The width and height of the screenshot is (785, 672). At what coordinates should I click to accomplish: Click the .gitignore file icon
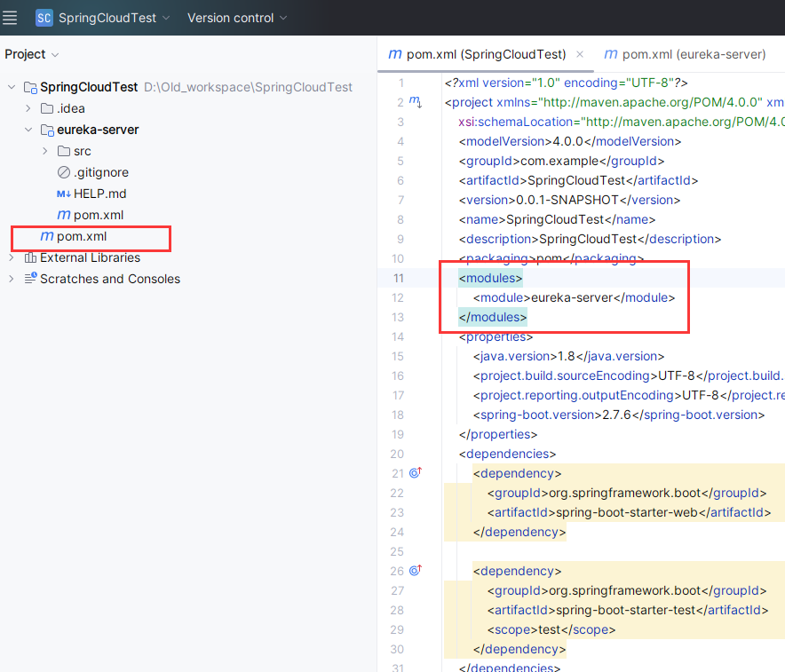[64, 172]
